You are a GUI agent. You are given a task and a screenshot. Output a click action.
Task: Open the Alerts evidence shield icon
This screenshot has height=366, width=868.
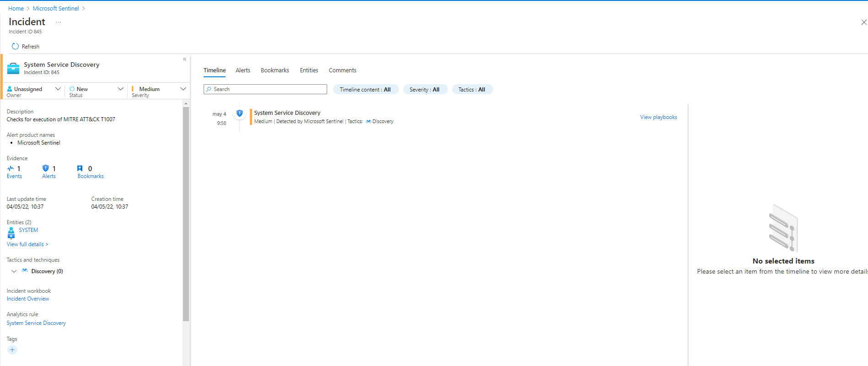click(x=45, y=168)
